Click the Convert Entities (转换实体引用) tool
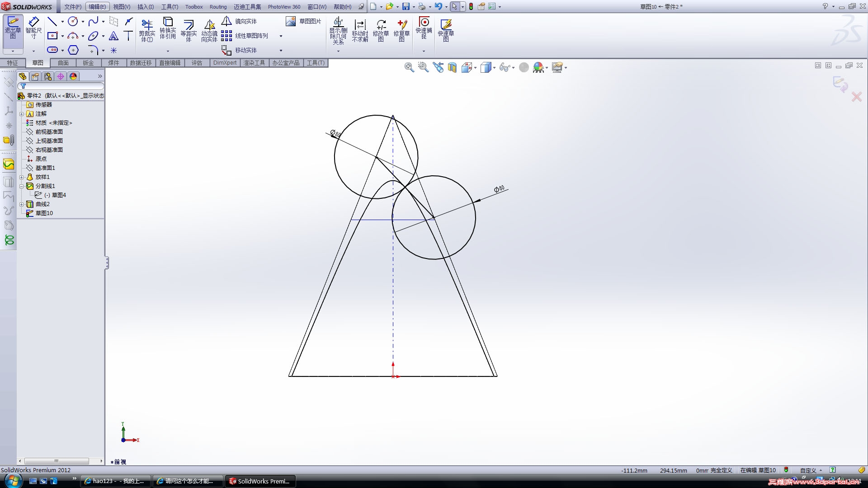The width and height of the screenshot is (868, 488). (x=168, y=28)
